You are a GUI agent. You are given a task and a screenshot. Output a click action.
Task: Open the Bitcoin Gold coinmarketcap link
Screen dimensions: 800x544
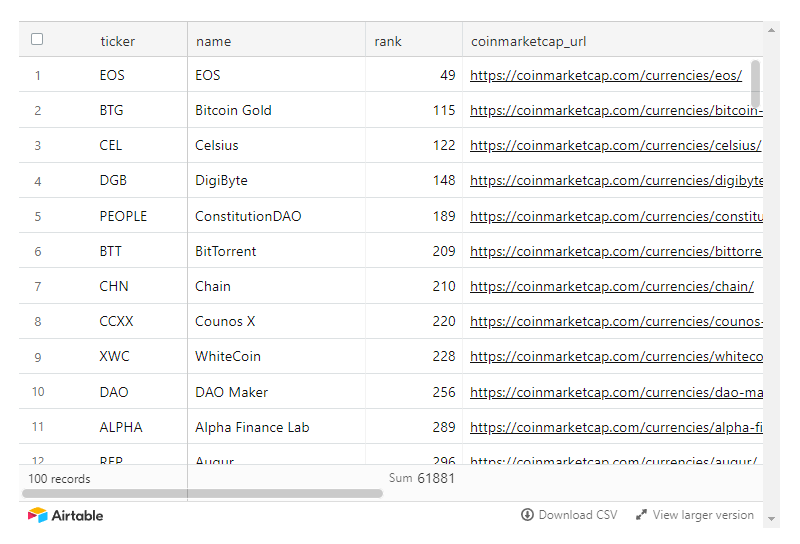(616, 111)
